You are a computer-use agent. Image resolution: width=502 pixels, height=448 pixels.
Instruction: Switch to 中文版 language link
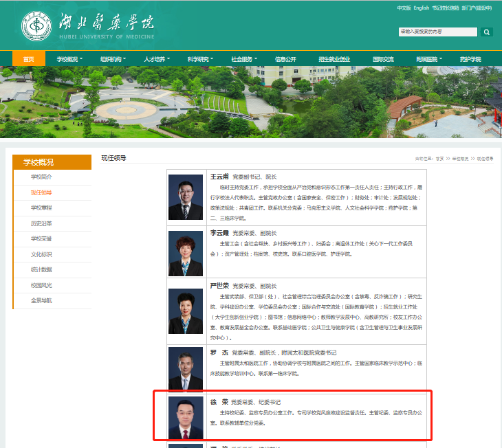pos(404,8)
